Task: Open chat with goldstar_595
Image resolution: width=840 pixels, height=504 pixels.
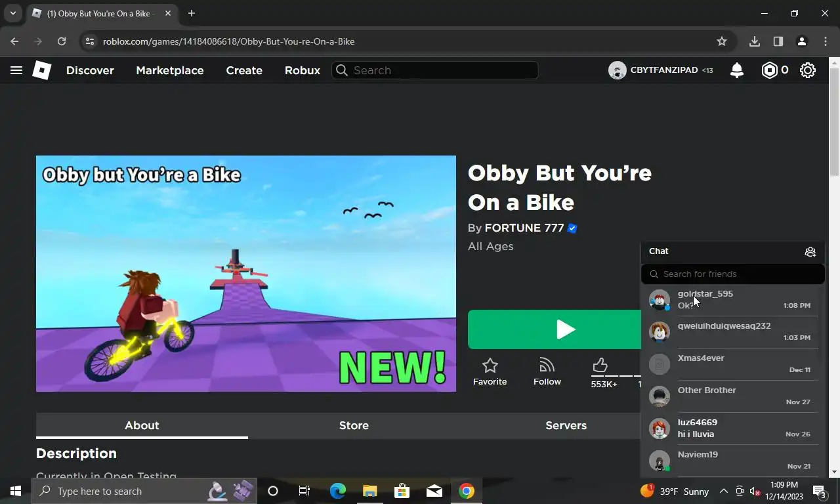Action: click(x=732, y=300)
